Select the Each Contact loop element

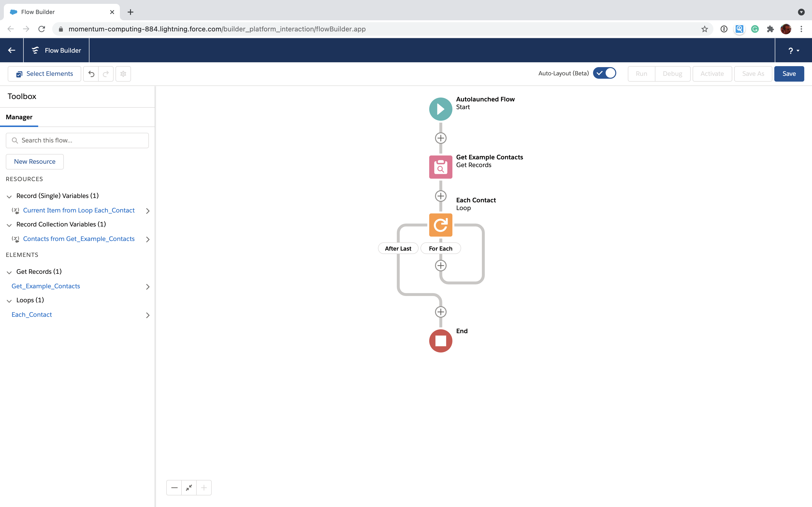coord(440,225)
